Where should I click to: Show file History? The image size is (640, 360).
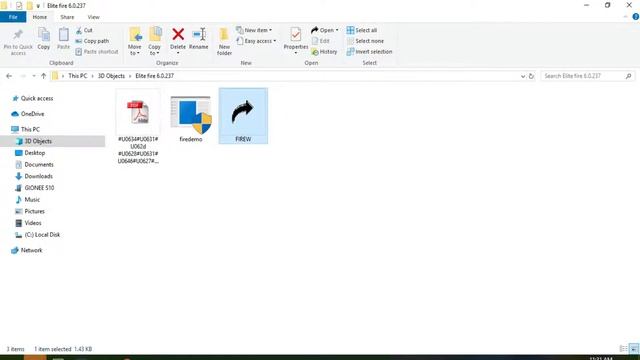(324, 52)
